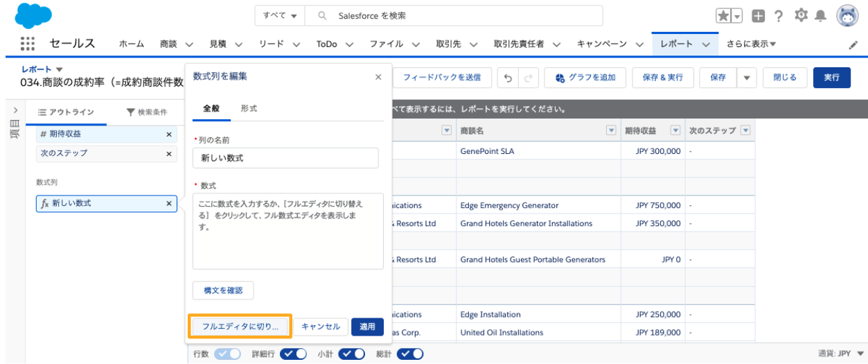The height and width of the screenshot is (364, 868).
Task: Remove the 期待収益 column from outline
Action: click(x=169, y=135)
